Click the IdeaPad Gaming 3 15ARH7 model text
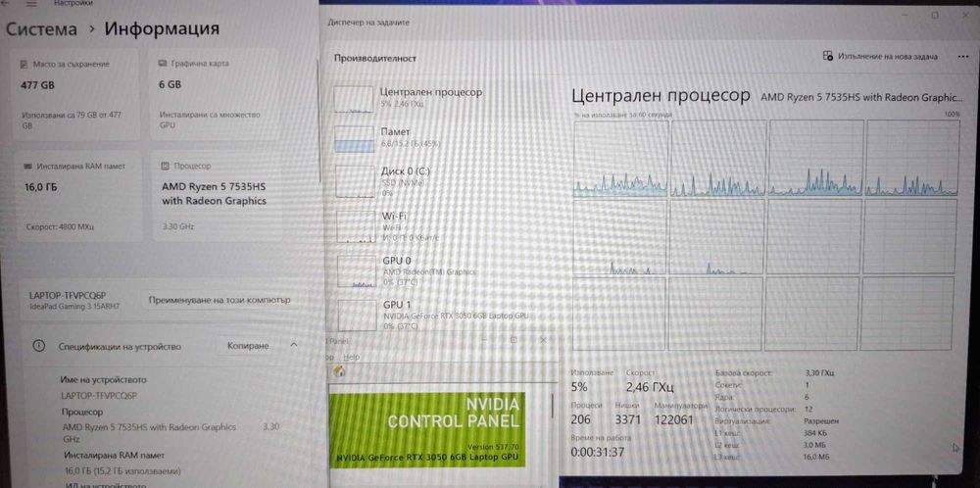 (x=73, y=307)
